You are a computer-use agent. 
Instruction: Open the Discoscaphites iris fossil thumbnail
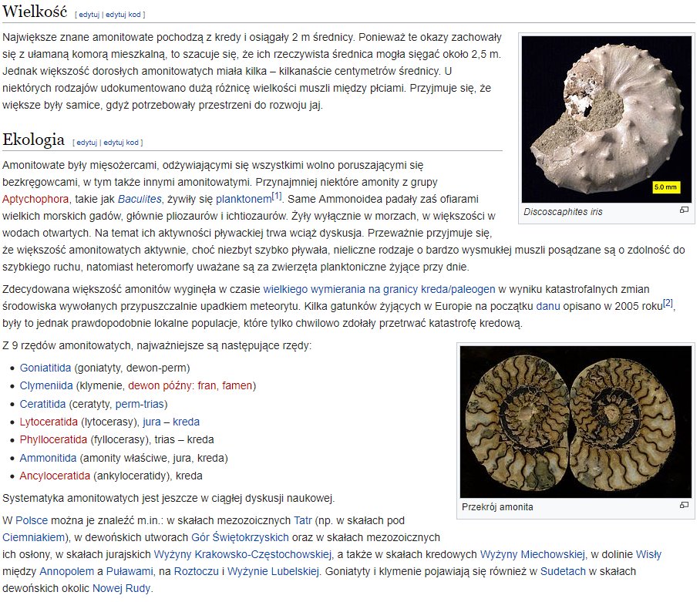[x=606, y=119]
